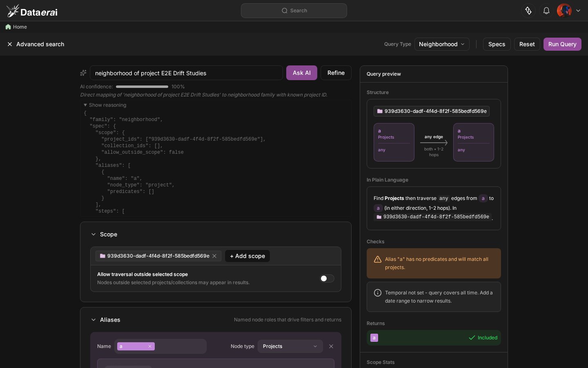Click the "Alias "a" has no predicates" warning text
This screenshot has width=588, height=368.
click(x=437, y=263)
